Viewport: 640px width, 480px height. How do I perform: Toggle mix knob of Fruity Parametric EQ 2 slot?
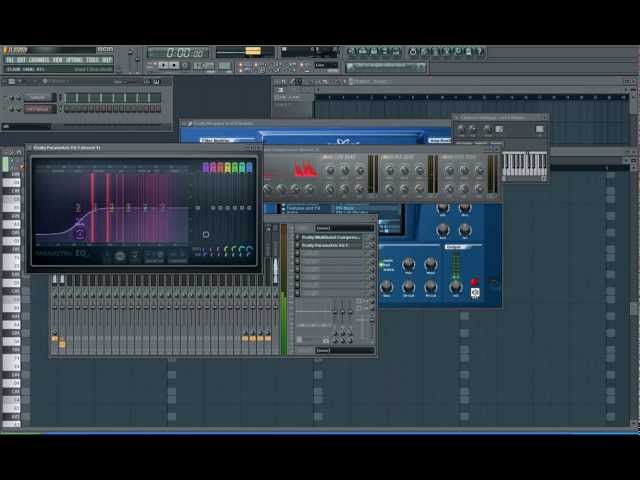pos(371,245)
